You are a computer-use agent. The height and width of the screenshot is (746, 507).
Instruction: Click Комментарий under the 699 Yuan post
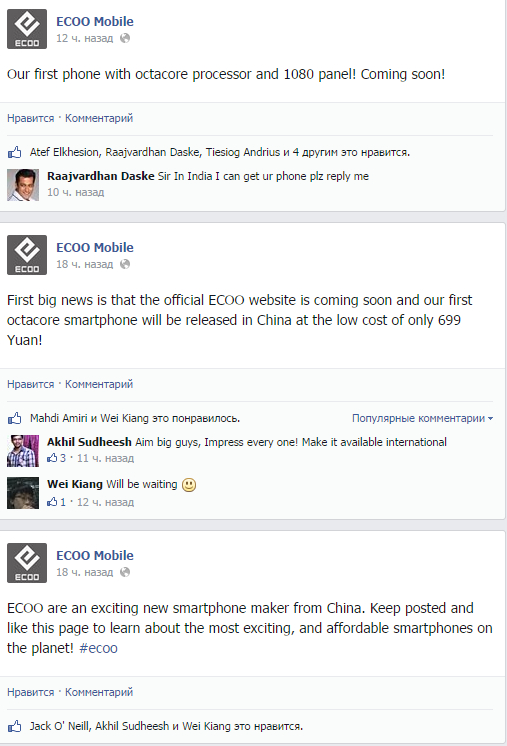click(99, 384)
